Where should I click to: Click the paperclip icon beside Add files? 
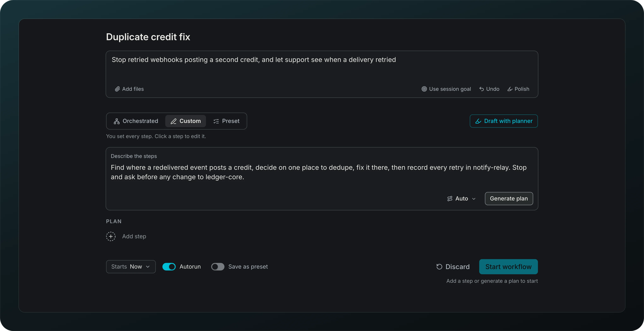117,89
